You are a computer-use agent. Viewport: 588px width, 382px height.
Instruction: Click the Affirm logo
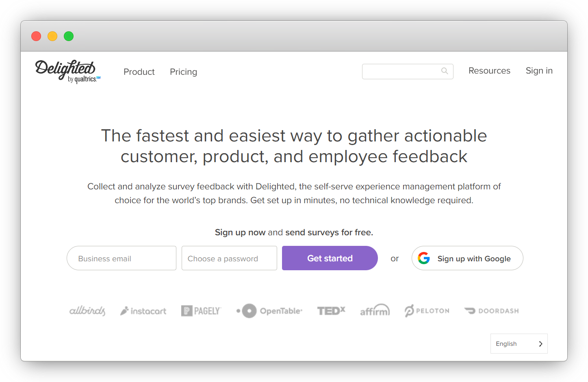coord(375,310)
